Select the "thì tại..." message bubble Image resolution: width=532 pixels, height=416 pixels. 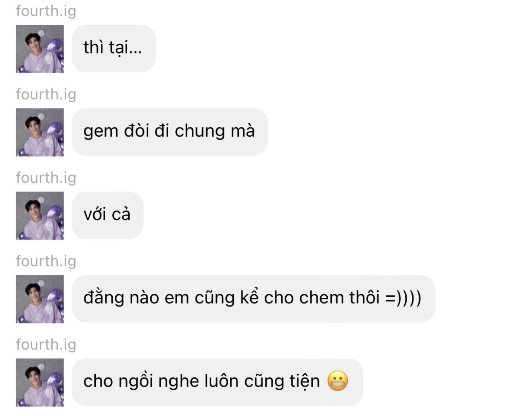click(x=114, y=48)
